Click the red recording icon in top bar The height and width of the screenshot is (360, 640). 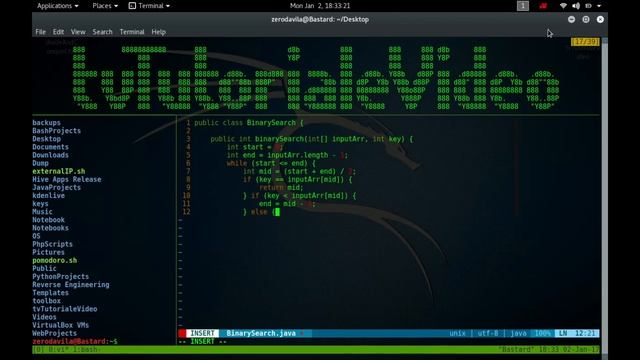pos(543,6)
